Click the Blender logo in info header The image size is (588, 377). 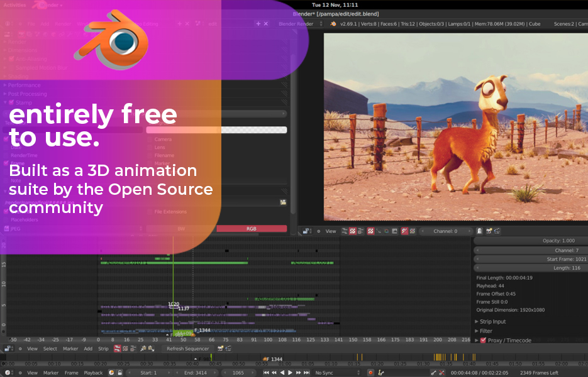tap(333, 24)
